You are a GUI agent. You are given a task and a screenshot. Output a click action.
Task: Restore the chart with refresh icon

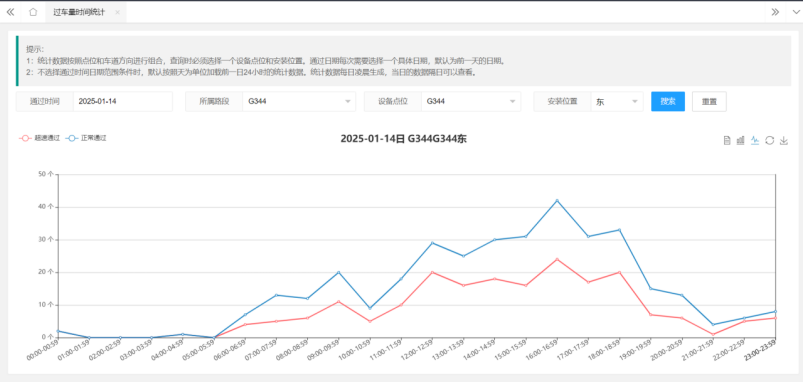(769, 140)
